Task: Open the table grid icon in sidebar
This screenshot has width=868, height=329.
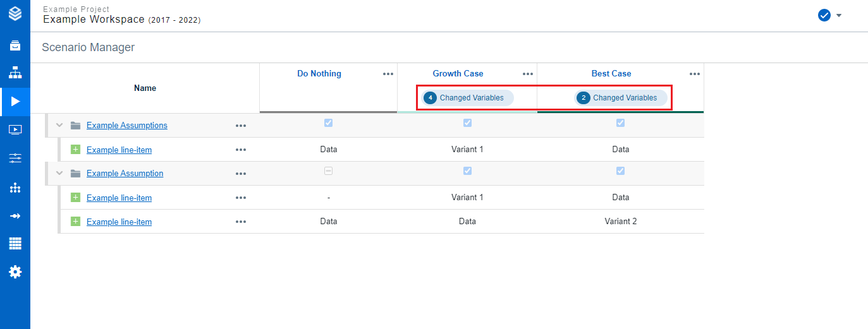Action: pyautogui.click(x=15, y=244)
